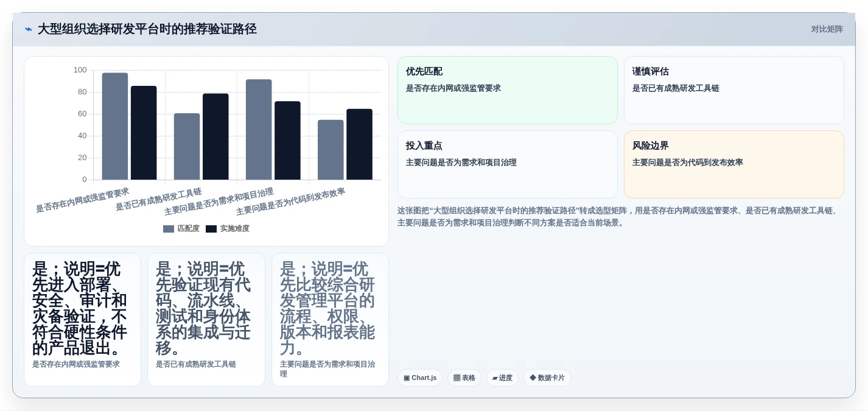Select the 表格 tag chip
Screen dimensions: 868x411
[464, 378]
